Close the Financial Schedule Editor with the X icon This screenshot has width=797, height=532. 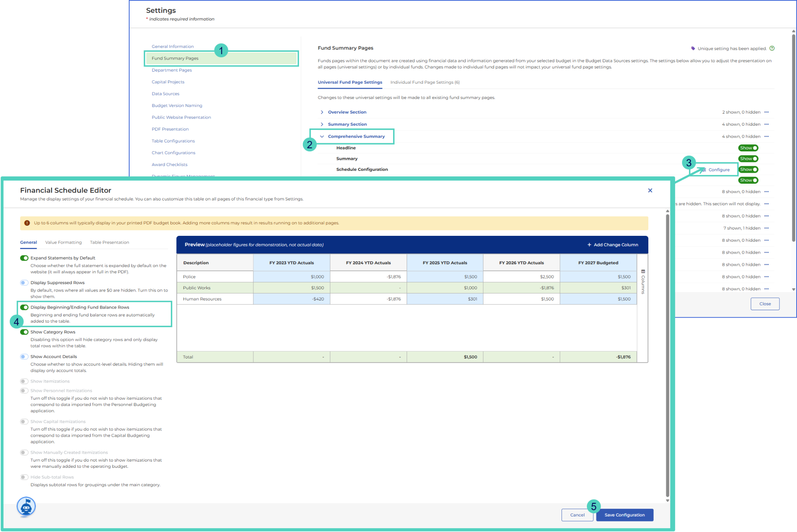650,190
